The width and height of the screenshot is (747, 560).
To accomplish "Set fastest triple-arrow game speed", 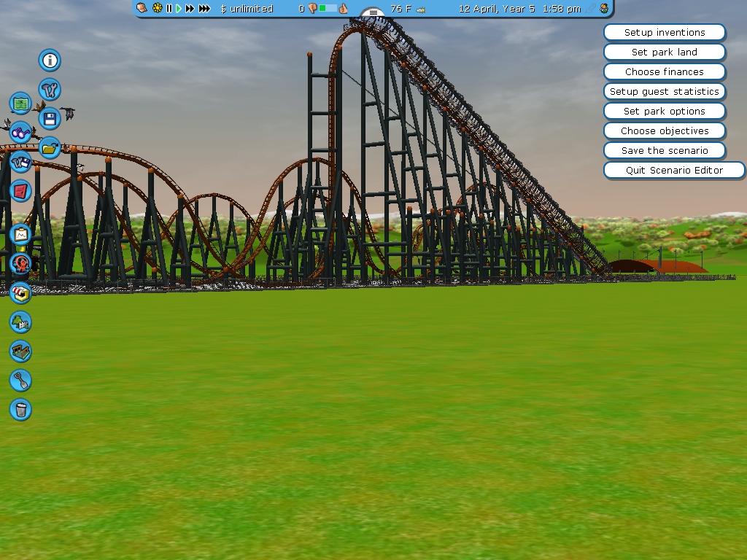I will coord(204,9).
